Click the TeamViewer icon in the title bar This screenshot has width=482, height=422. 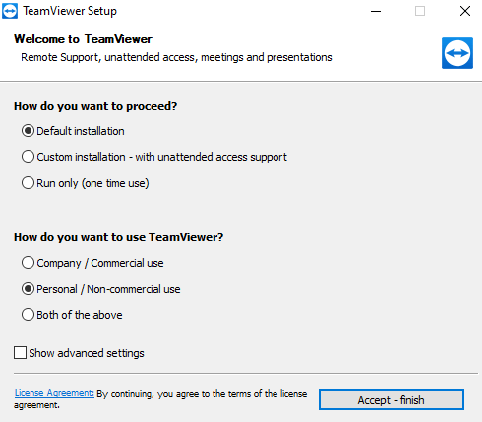coord(10,11)
